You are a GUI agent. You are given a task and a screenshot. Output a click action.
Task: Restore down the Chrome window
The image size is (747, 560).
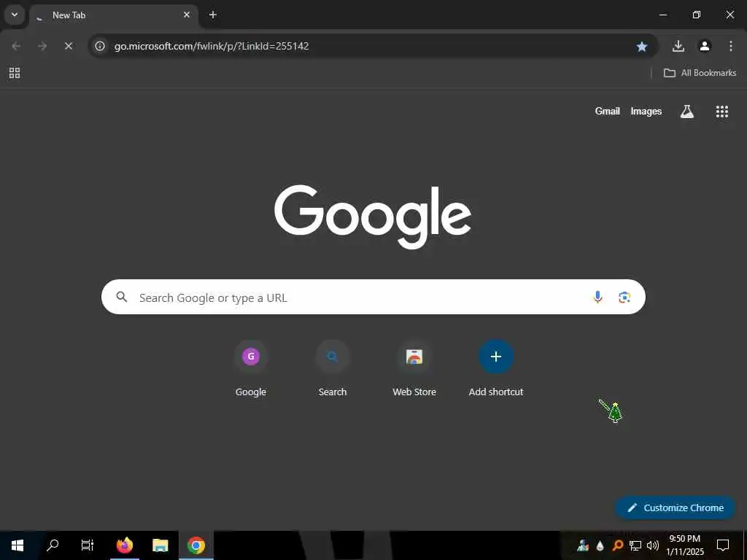click(697, 15)
